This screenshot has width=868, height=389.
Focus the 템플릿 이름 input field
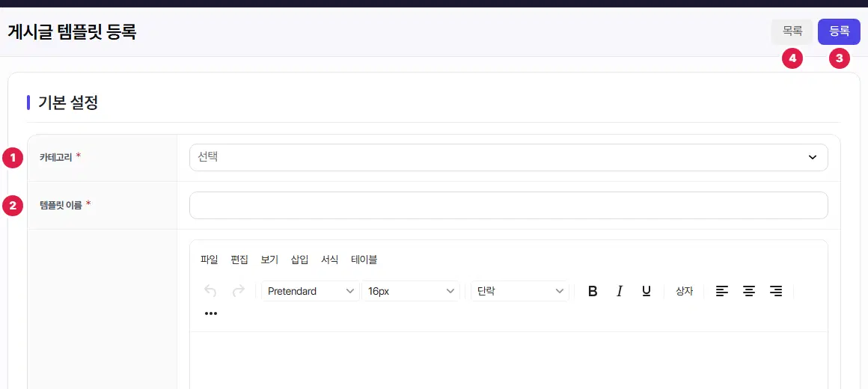[508, 205]
